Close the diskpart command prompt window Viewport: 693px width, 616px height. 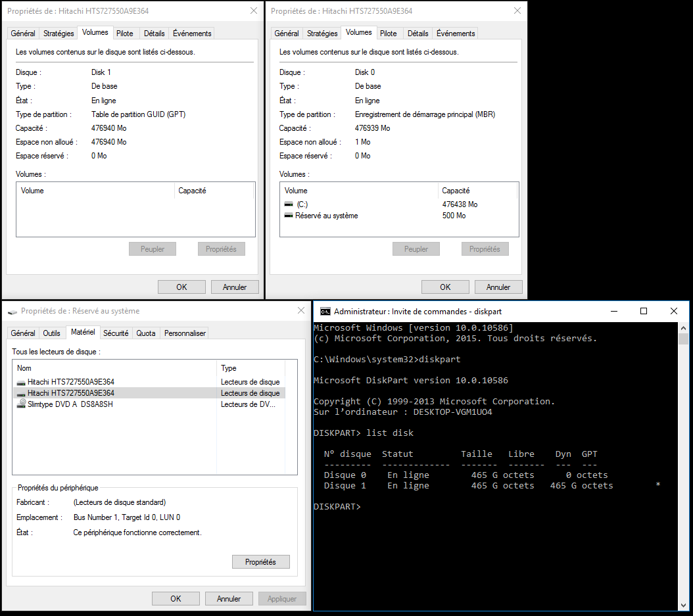pyautogui.click(x=673, y=311)
